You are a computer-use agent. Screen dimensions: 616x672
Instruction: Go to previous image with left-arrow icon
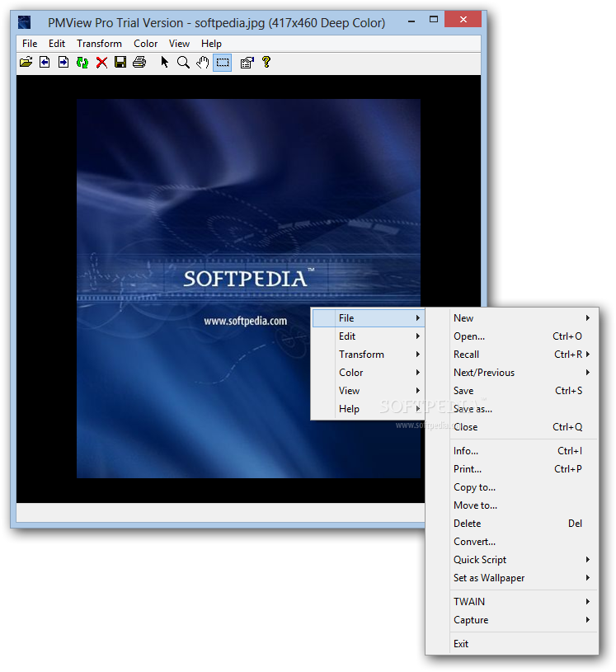45,63
